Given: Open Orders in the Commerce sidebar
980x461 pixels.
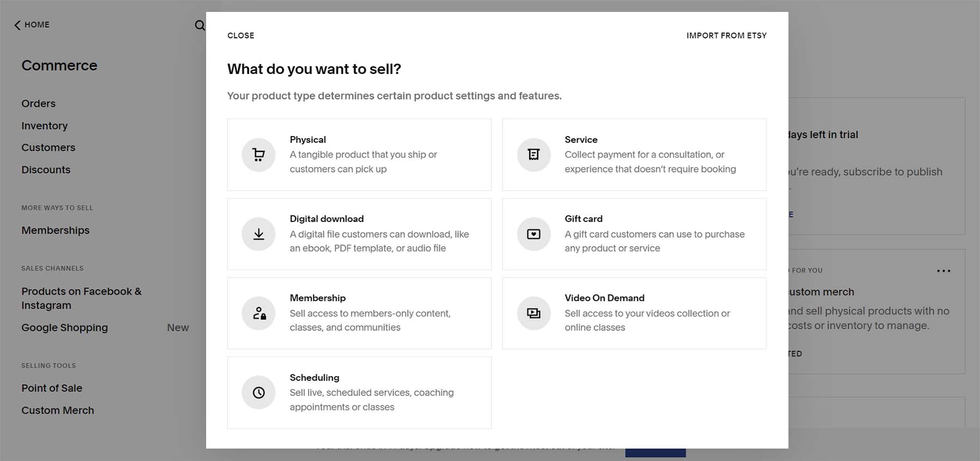Looking at the screenshot, I should pos(39,103).
